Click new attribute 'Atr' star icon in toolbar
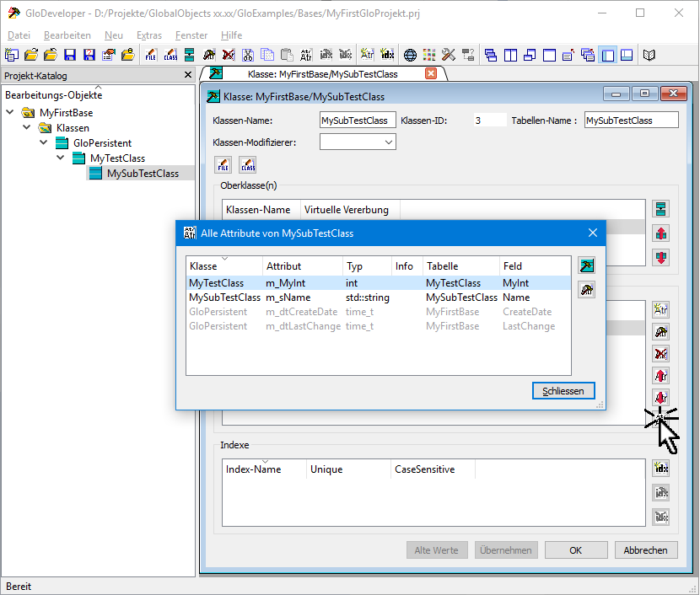 (x=367, y=55)
